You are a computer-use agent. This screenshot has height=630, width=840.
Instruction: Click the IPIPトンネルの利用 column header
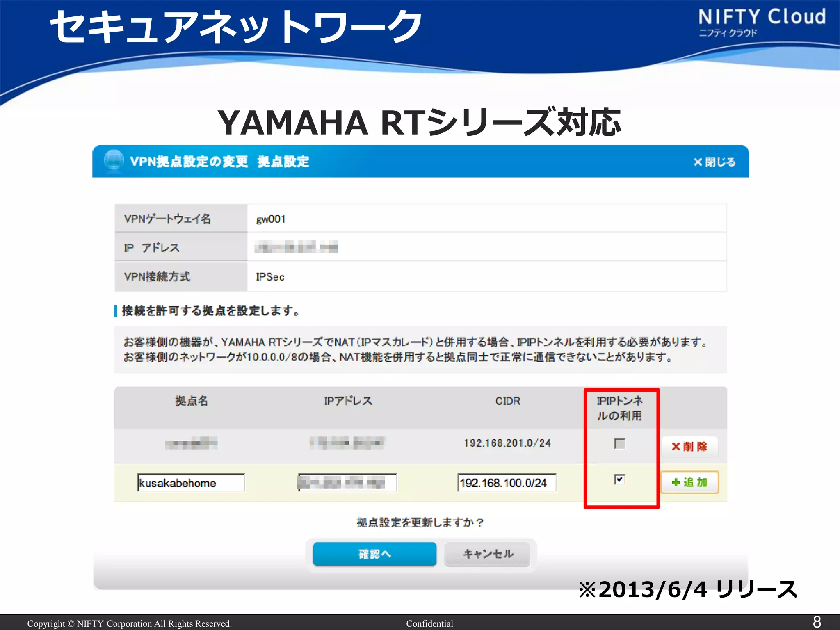[619, 408]
